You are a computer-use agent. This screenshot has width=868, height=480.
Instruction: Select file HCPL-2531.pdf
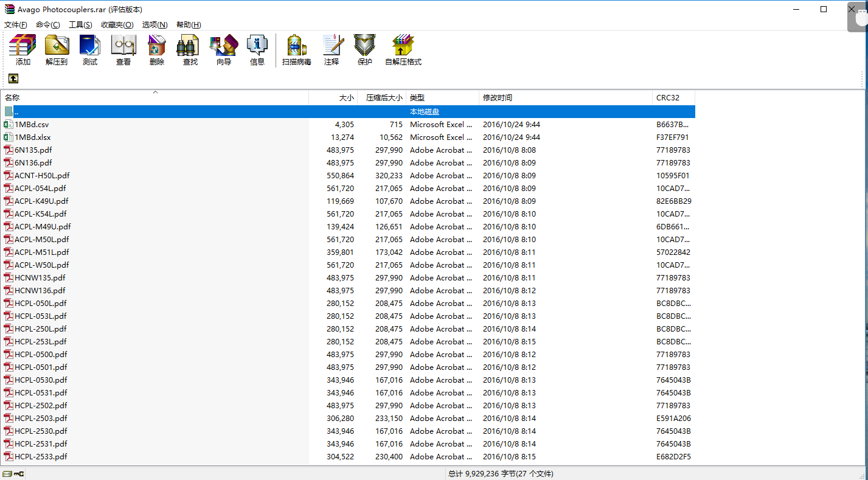point(41,443)
